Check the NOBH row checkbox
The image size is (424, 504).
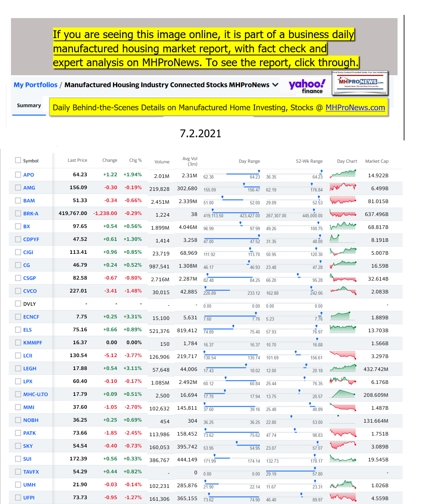(x=18, y=420)
